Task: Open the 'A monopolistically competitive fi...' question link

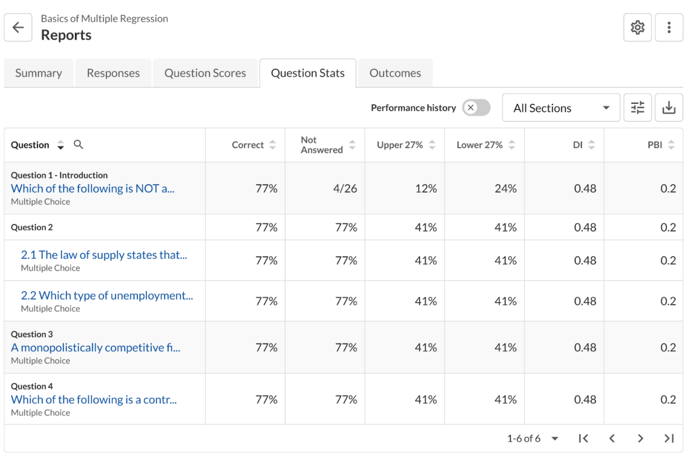Action: (95, 348)
